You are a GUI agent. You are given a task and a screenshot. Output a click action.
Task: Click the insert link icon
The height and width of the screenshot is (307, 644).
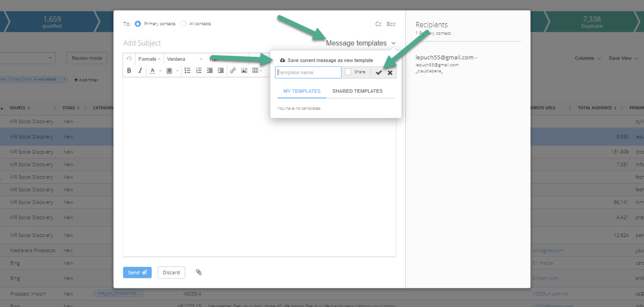point(233,70)
